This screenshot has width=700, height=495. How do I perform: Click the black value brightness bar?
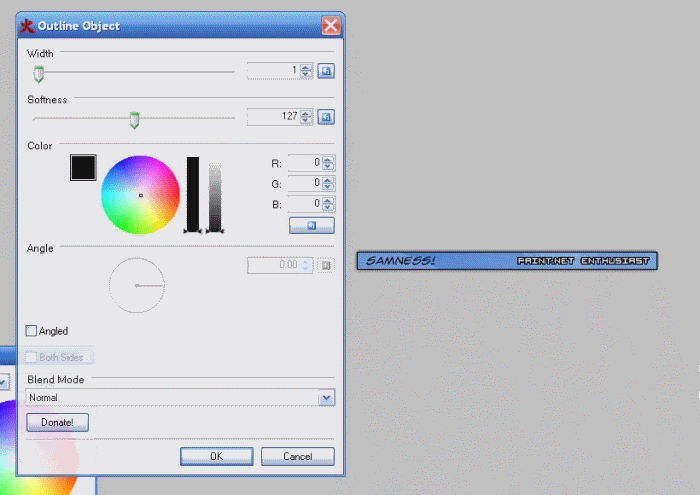pyautogui.click(x=193, y=194)
